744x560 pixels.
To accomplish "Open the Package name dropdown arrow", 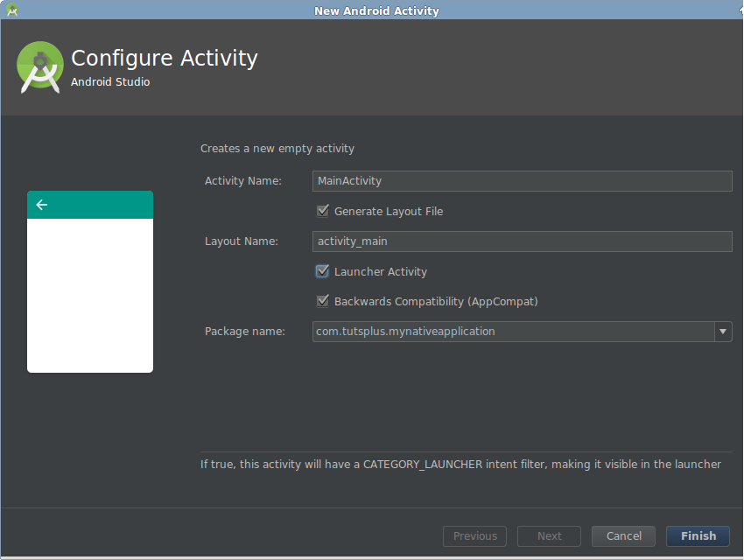I will 723,332.
